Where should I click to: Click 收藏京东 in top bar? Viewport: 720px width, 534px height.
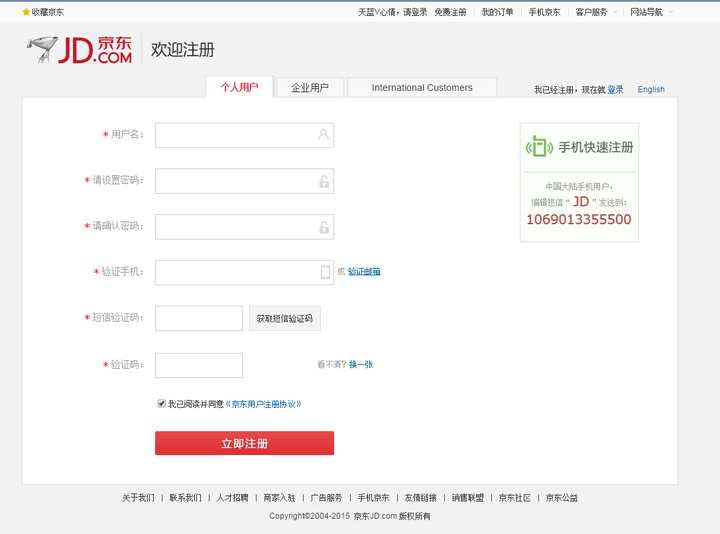48,12
